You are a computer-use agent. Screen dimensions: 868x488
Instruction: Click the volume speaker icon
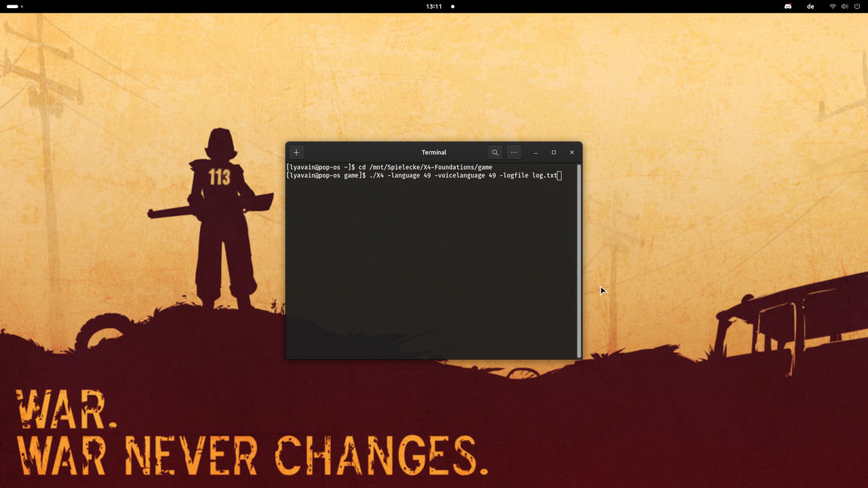(x=845, y=6)
